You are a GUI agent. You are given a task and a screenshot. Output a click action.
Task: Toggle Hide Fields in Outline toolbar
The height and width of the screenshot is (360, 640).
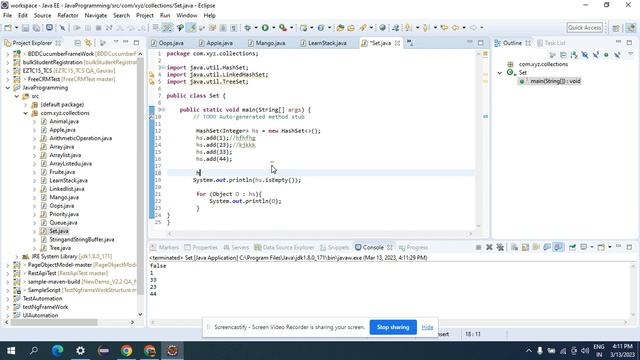tap(585, 55)
